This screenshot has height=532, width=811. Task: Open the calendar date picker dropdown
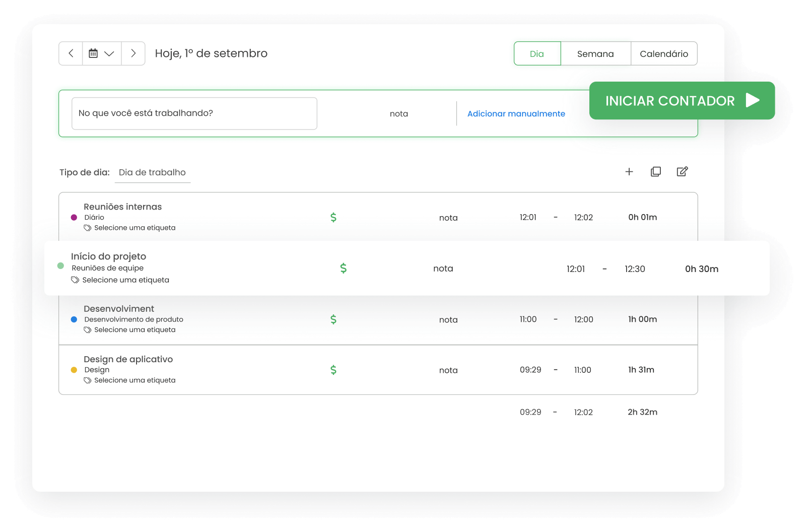point(102,53)
